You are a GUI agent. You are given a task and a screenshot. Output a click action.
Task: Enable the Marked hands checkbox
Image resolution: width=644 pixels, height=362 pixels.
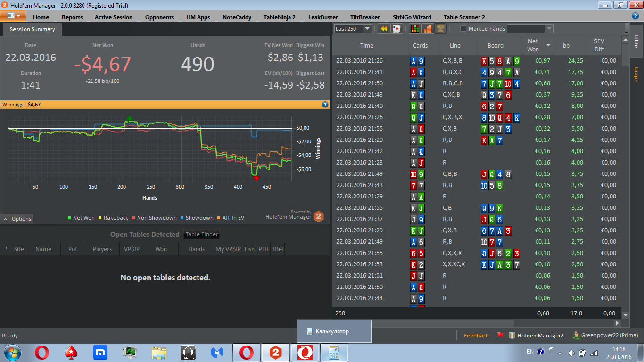pos(463,29)
